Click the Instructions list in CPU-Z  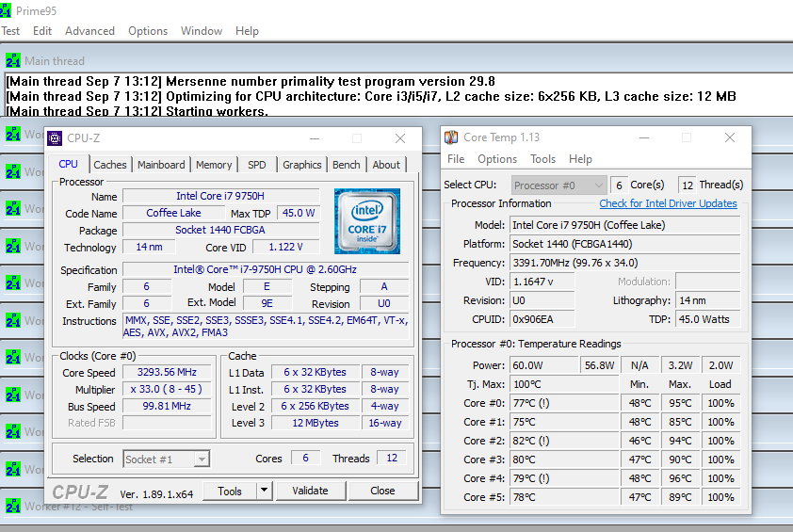click(x=266, y=326)
